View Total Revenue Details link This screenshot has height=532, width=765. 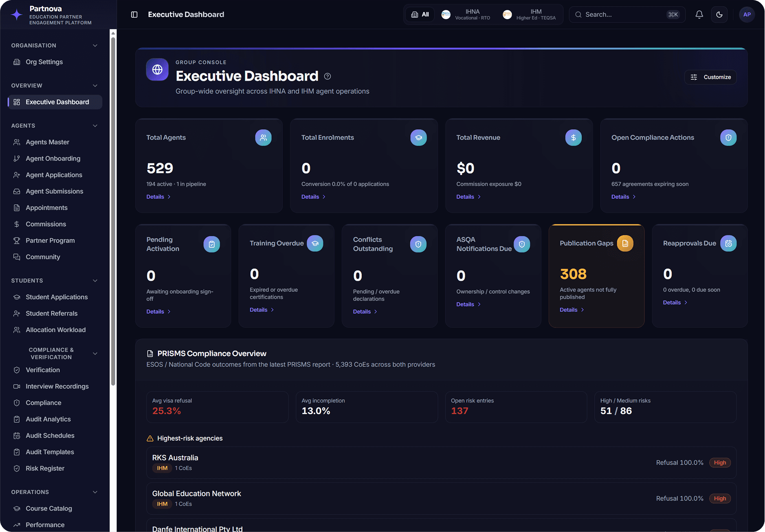coord(468,197)
